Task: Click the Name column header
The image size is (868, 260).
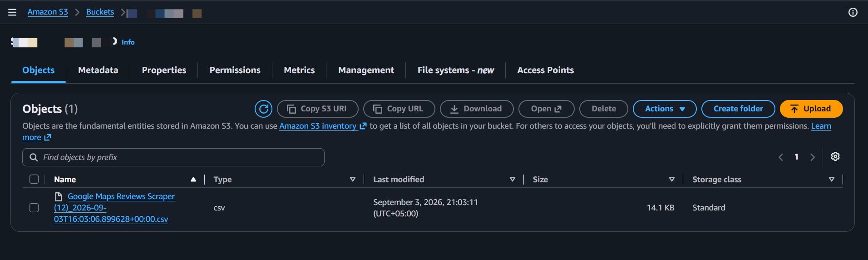Action: (65, 180)
